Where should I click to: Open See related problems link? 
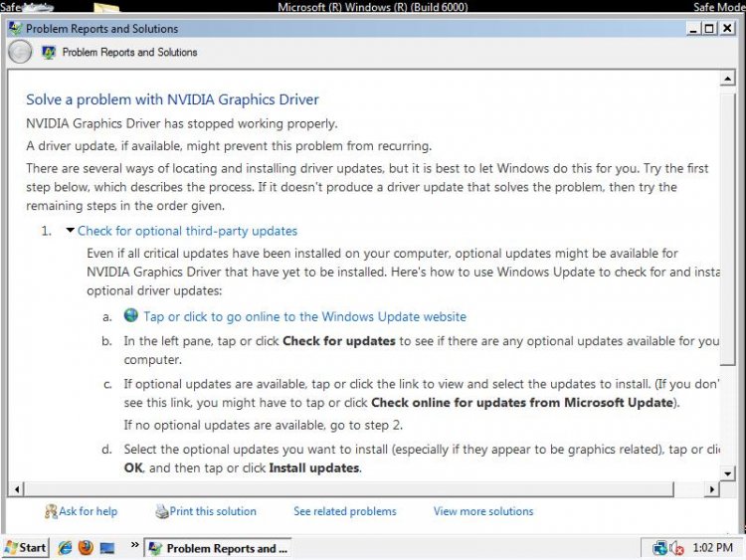pyautogui.click(x=345, y=511)
